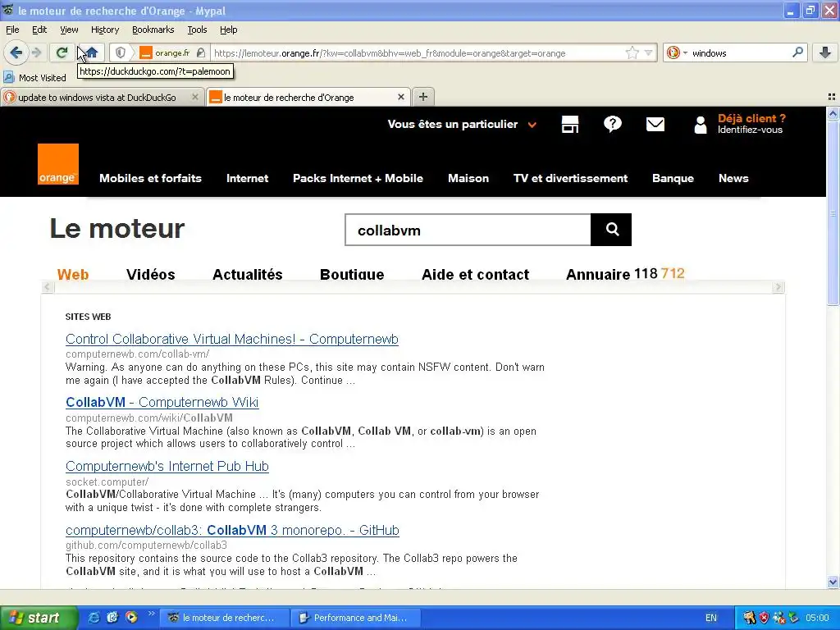
Task: Open the Home page icon
Action: click(x=92, y=52)
